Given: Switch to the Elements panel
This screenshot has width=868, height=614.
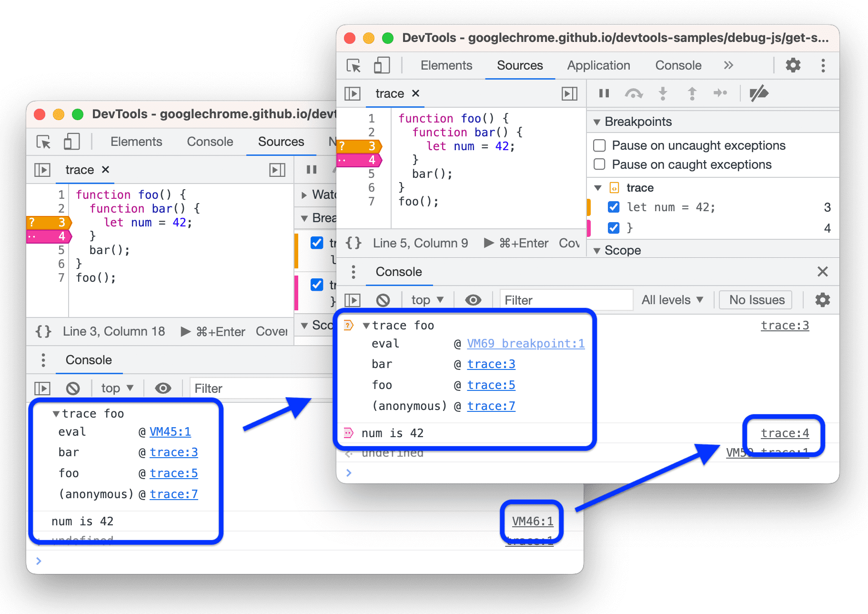Looking at the screenshot, I should 445,65.
